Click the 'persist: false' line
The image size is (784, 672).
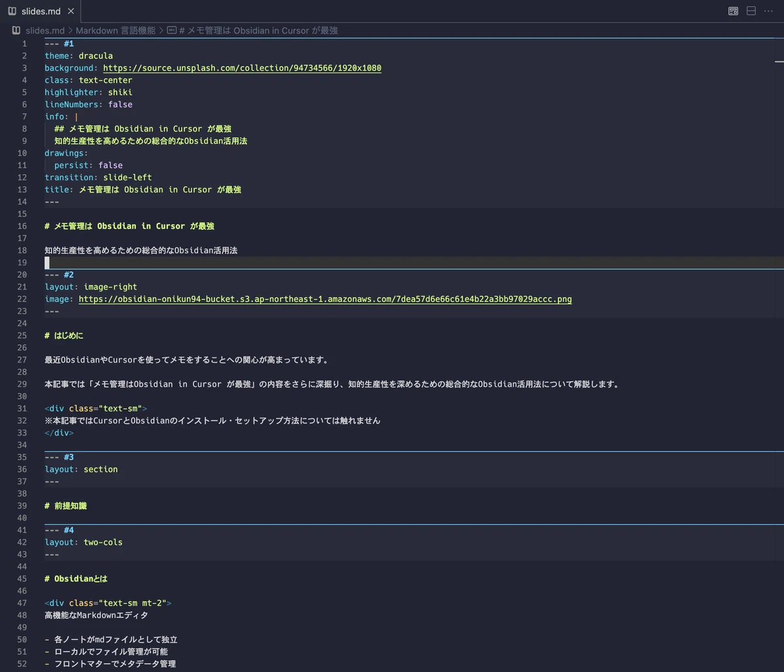pyautogui.click(x=88, y=165)
